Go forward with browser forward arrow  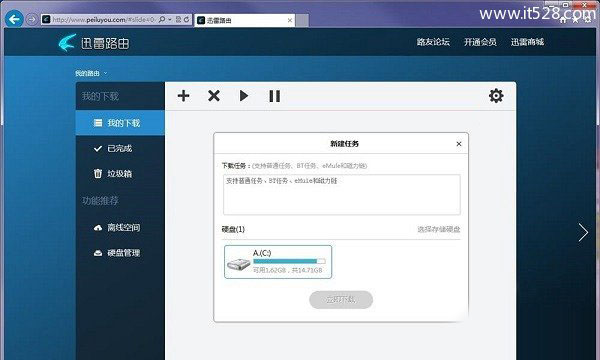point(32,19)
